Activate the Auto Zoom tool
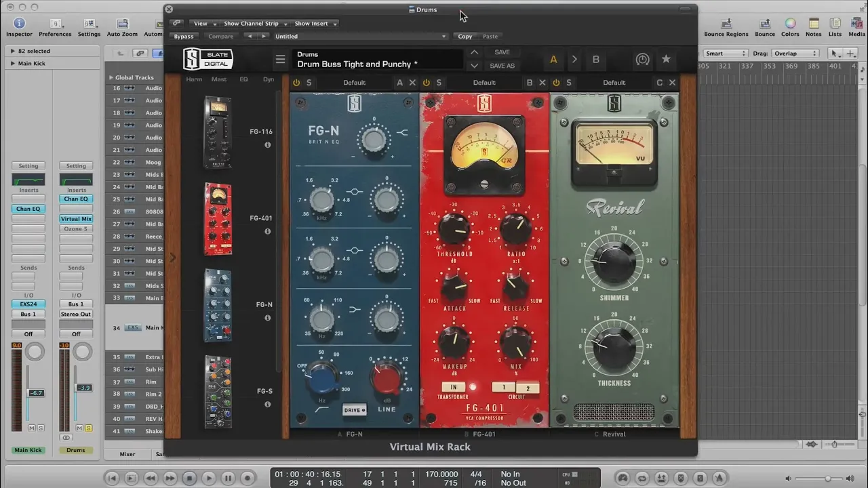868x488 pixels. 122,27
